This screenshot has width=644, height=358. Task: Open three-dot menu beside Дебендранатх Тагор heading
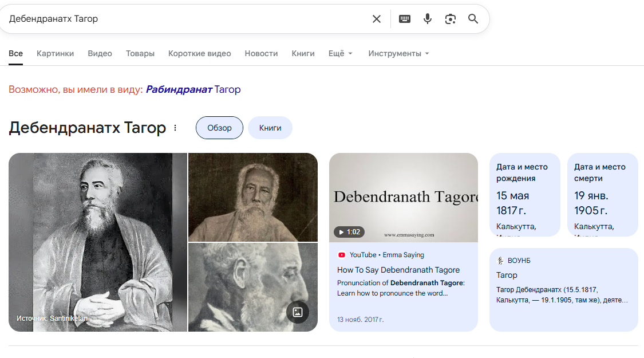pyautogui.click(x=175, y=128)
